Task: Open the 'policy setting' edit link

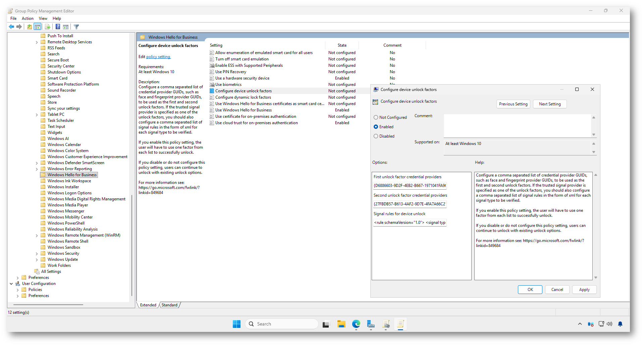Action: click(158, 57)
